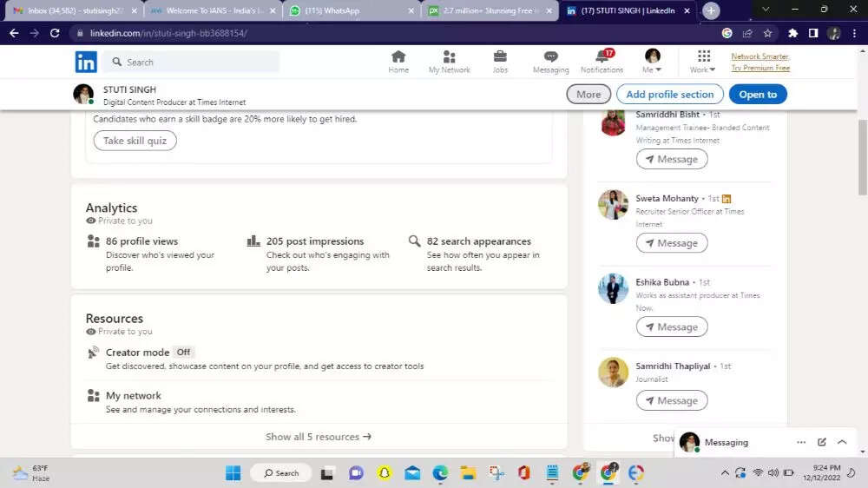Screen dimensions: 868x488
Task: Message Sweta Mohanty button
Action: coord(672,243)
